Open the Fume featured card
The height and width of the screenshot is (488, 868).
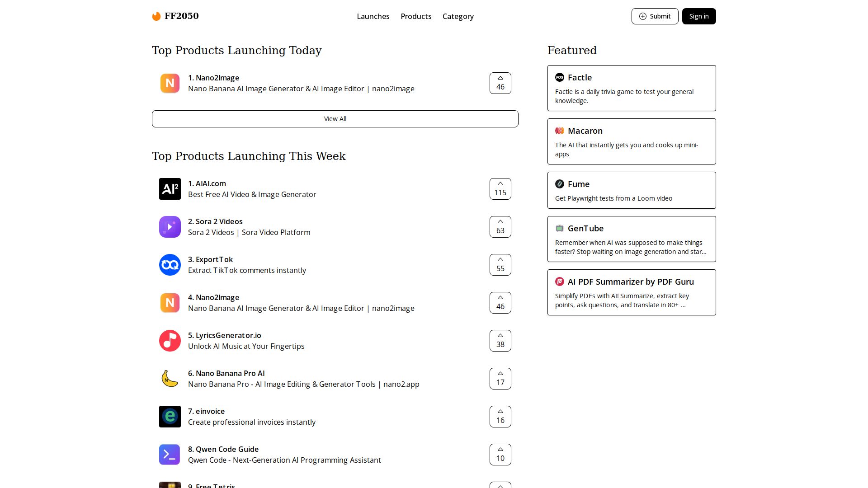pyautogui.click(x=632, y=190)
